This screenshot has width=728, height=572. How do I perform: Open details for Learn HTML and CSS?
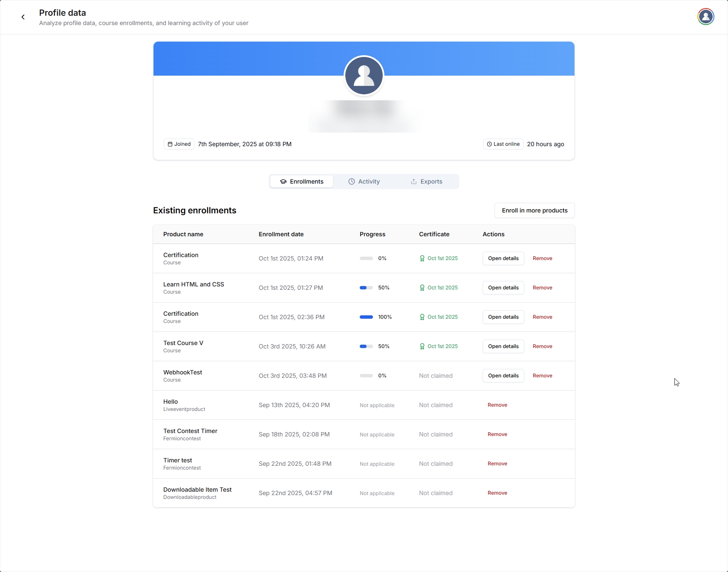(x=503, y=288)
